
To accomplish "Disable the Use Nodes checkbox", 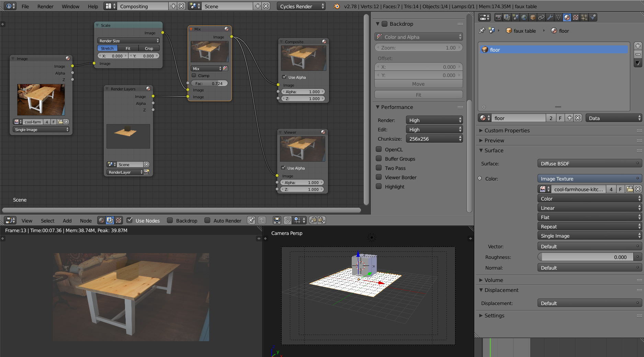I will pos(129,220).
